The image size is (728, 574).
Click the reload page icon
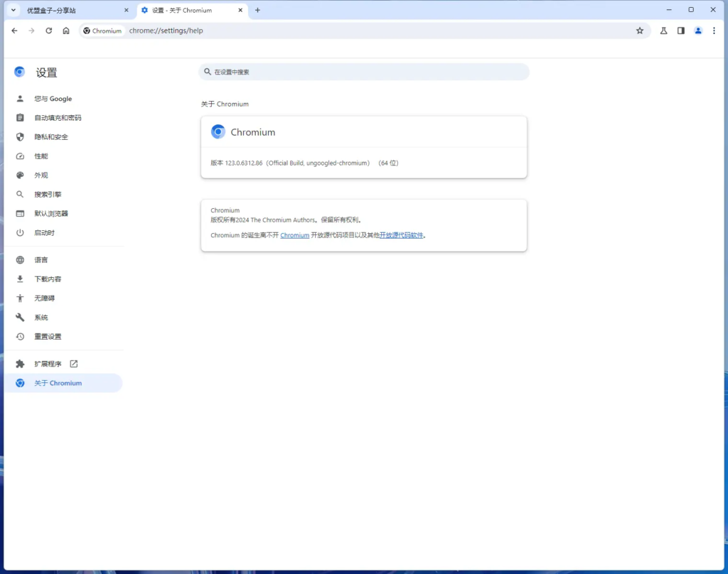49,31
